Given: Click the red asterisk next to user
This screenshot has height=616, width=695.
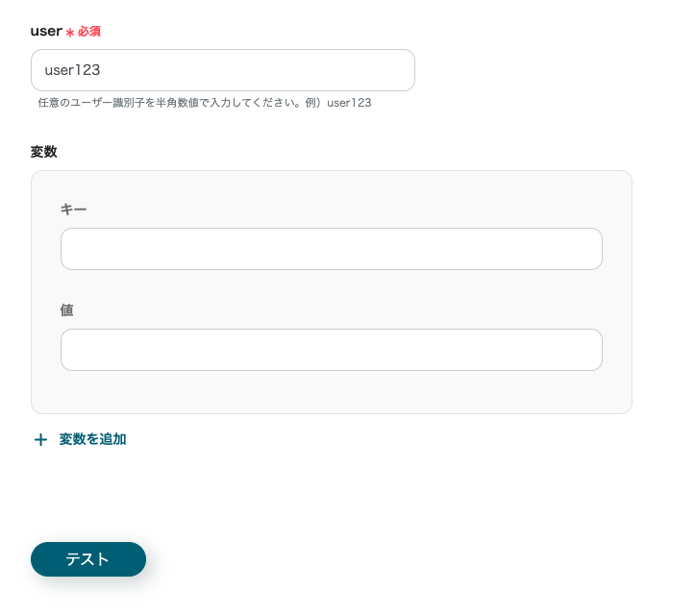Looking at the screenshot, I should [x=70, y=33].
